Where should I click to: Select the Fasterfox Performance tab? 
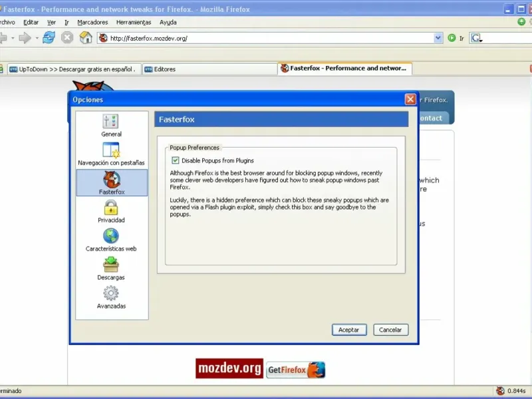(x=344, y=68)
